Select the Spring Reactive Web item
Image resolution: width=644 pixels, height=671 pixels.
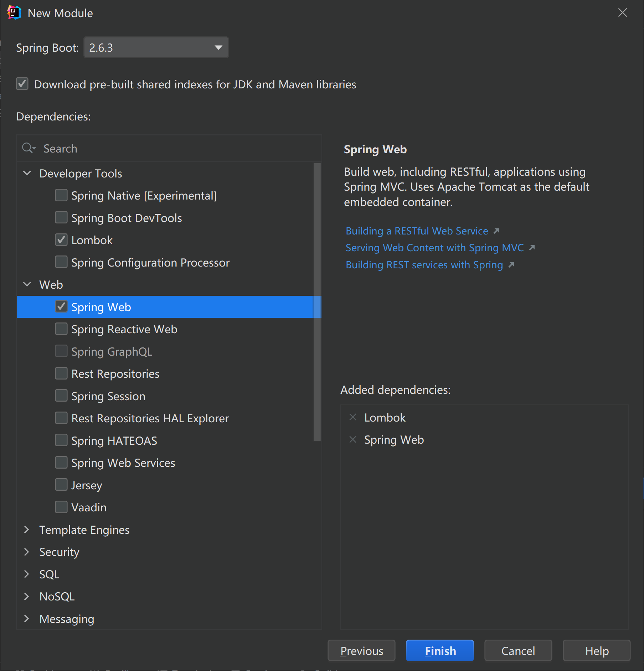124,329
